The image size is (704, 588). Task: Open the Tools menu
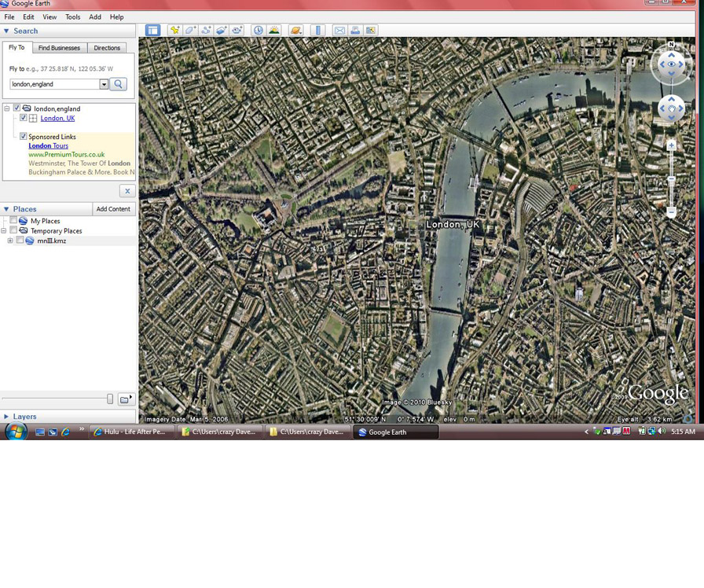72,17
